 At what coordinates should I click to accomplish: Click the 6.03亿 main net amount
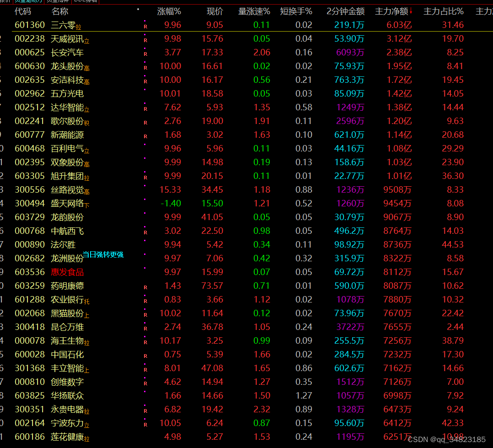click(399, 25)
